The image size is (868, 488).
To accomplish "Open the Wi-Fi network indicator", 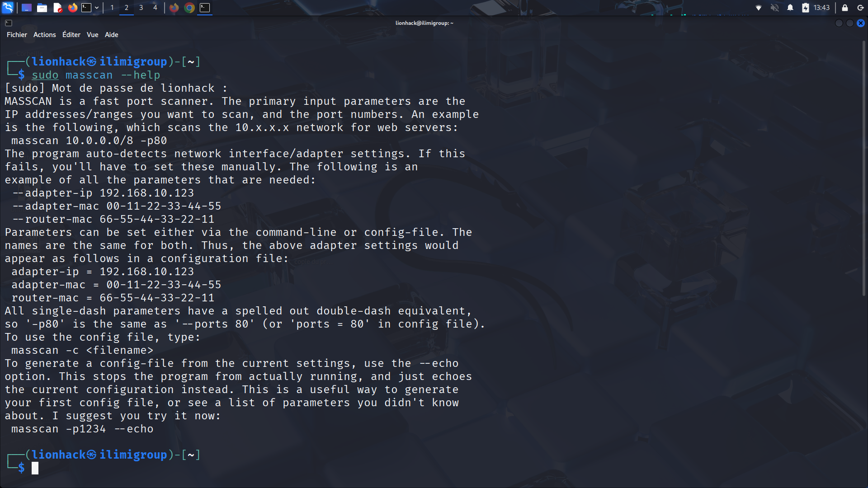I will pos(759,8).
